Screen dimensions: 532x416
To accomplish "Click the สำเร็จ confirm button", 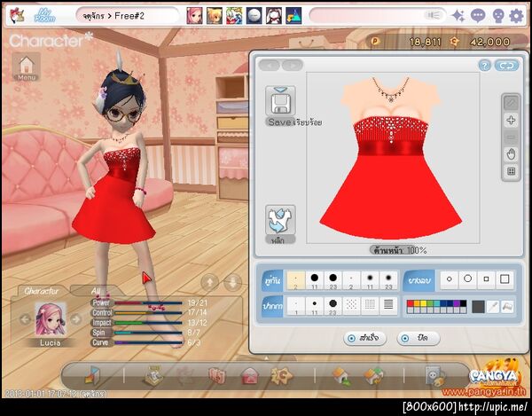I will coord(365,338).
